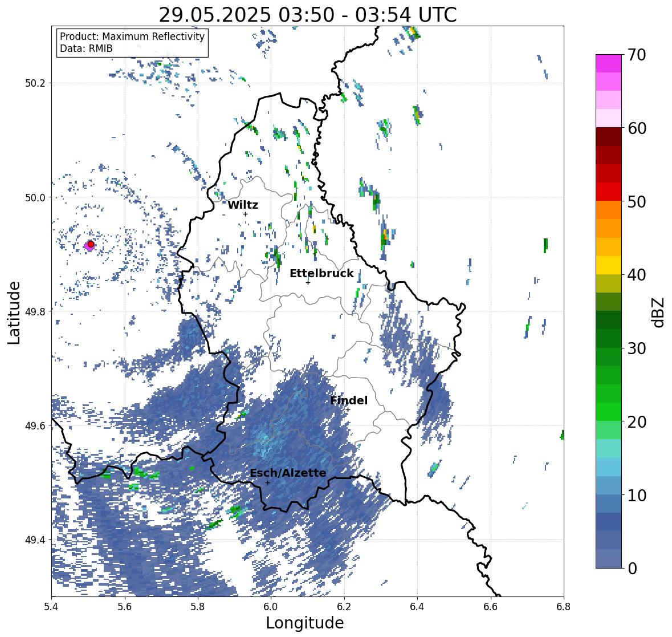The width and height of the screenshot is (672, 637).
Task: Click the 5.8 longitude tick label
Action: [x=198, y=607]
